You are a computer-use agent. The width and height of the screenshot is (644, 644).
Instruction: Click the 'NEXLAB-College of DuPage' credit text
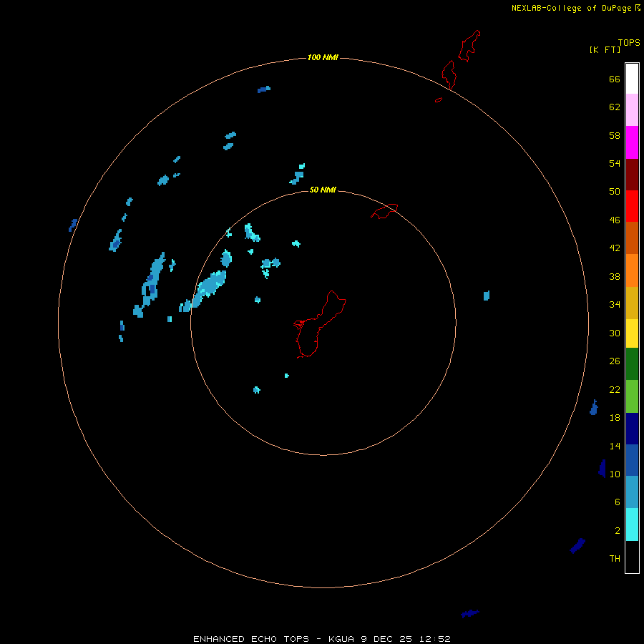point(572,8)
